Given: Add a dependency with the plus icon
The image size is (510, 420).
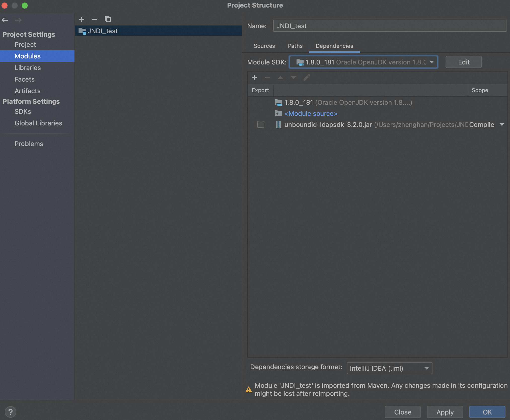Looking at the screenshot, I should (x=254, y=78).
